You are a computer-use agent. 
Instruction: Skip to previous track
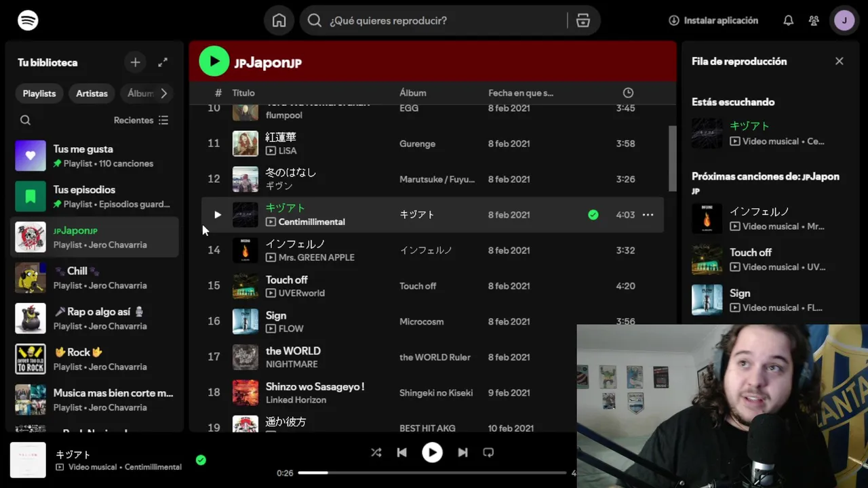[401, 452]
